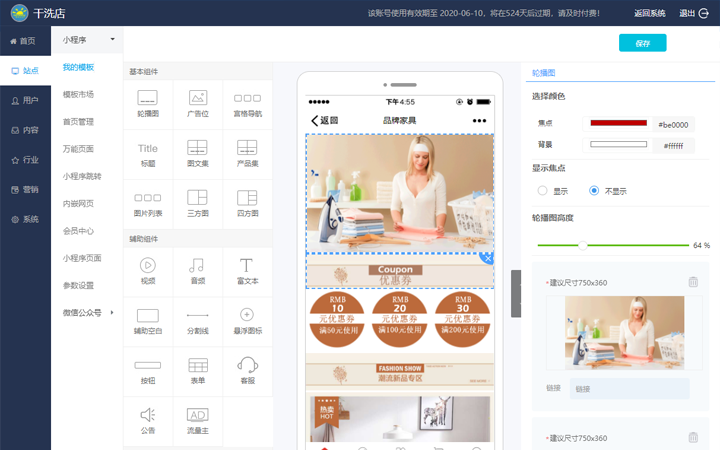The image size is (720, 450).
Task: Click the 返回系统 link
Action: [x=649, y=13]
